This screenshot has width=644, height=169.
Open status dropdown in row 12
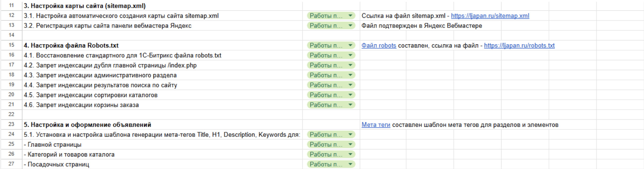[350, 16]
